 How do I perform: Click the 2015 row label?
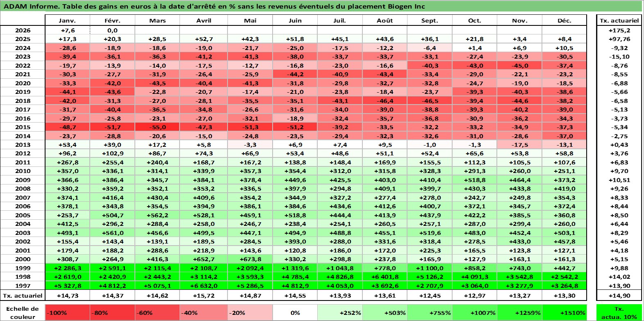tap(23, 127)
